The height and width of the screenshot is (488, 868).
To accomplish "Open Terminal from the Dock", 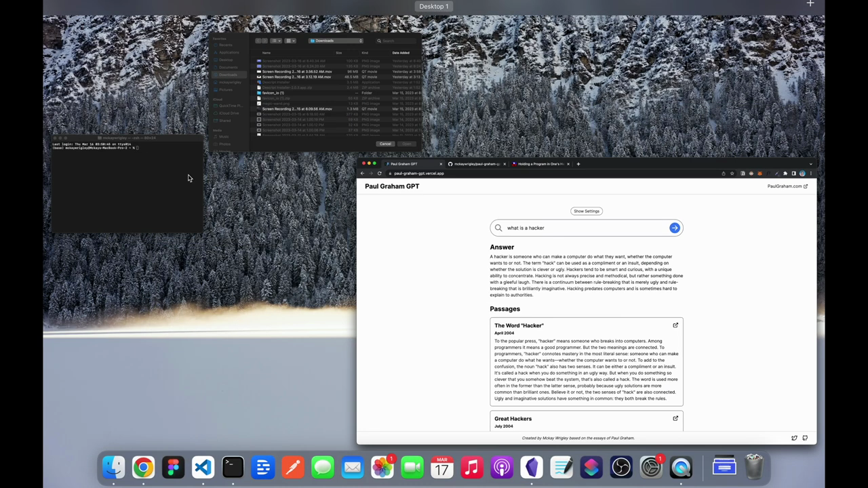I will [x=233, y=467].
